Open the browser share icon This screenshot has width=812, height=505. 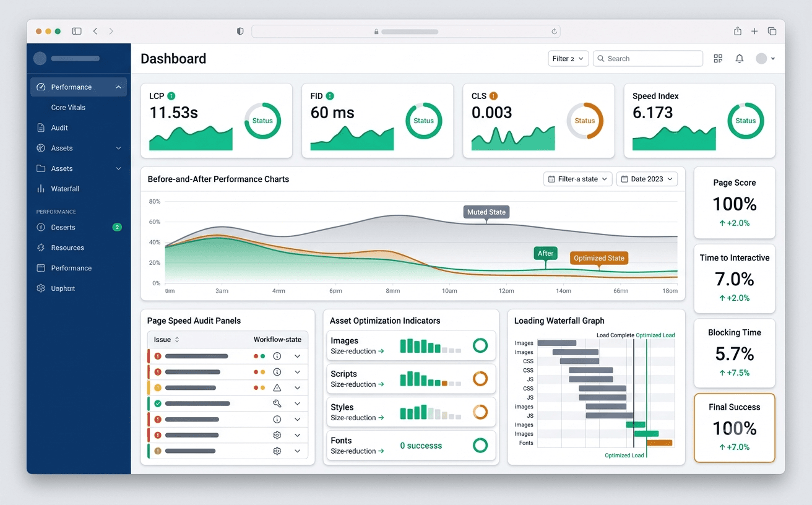click(738, 31)
